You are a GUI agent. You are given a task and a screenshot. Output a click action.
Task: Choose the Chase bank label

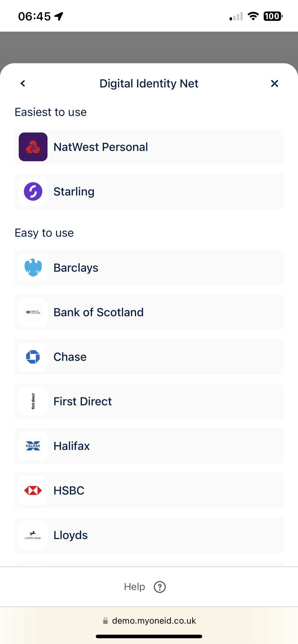point(70,357)
